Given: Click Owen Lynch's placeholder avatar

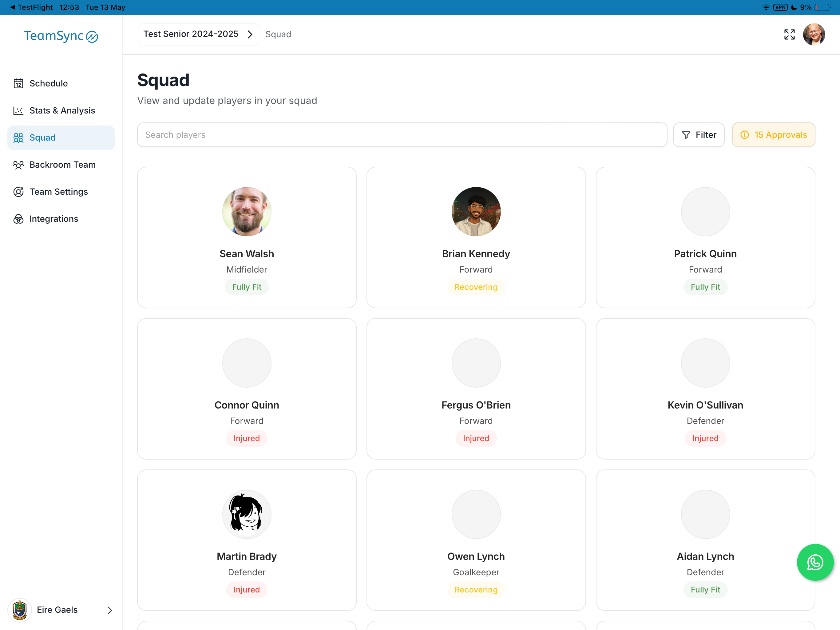Looking at the screenshot, I should (476, 514).
